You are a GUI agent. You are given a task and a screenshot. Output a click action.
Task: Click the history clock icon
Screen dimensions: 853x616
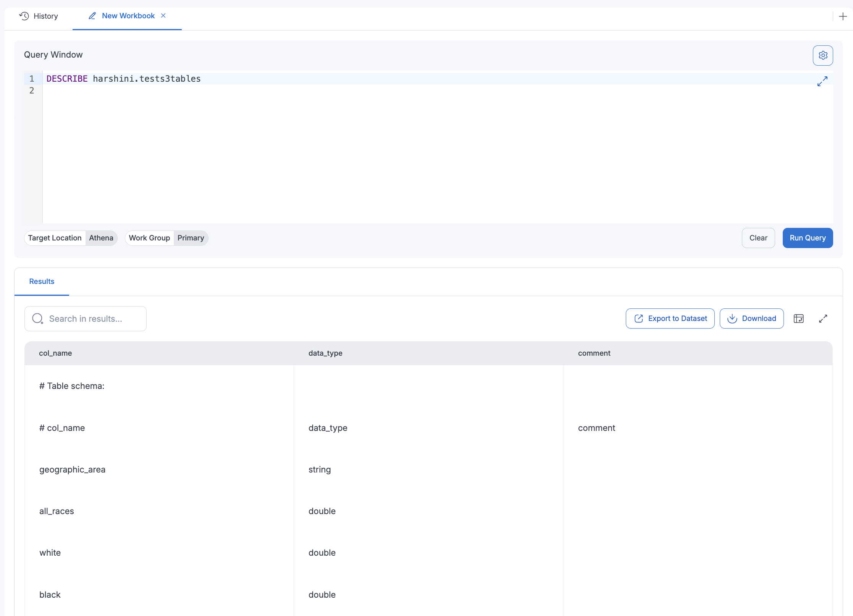(23, 16)
